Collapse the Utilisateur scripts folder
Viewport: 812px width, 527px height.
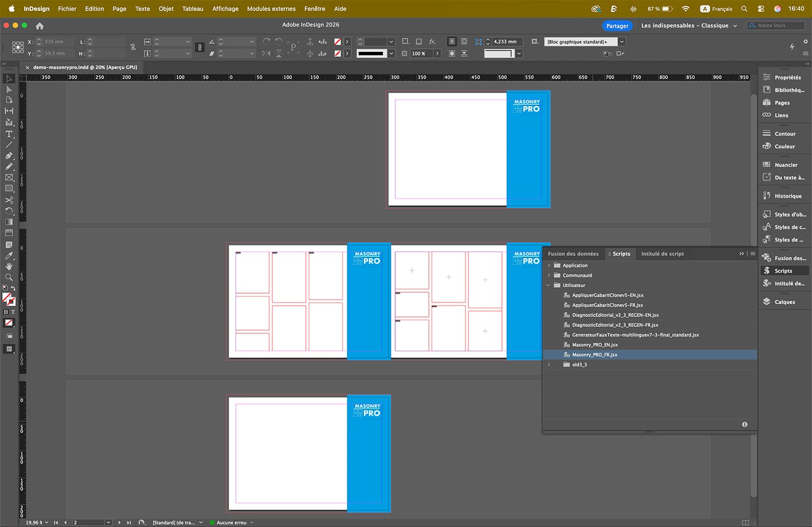[x=549, y=285]
